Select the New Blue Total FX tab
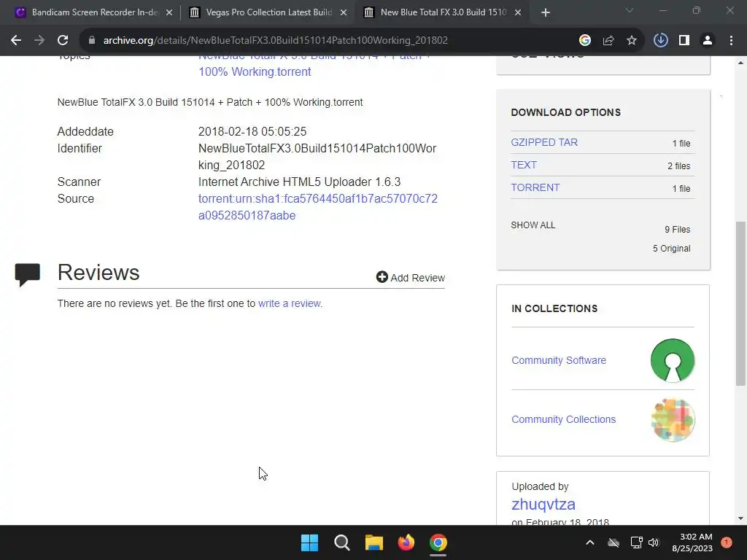The height and width of the screenshot is (560, 747). (443, 12)
